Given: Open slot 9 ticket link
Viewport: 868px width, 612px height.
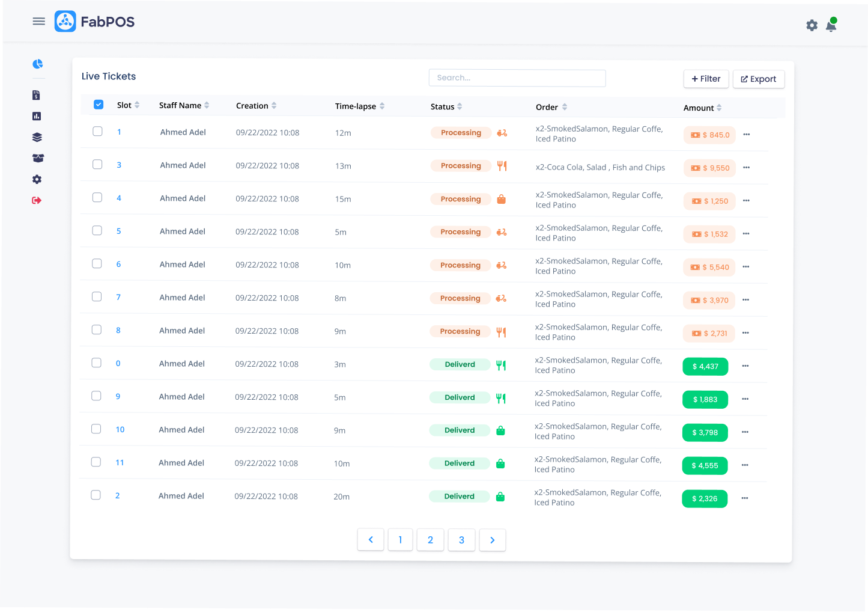Looking at the screenshot, I should pos(118,396).
